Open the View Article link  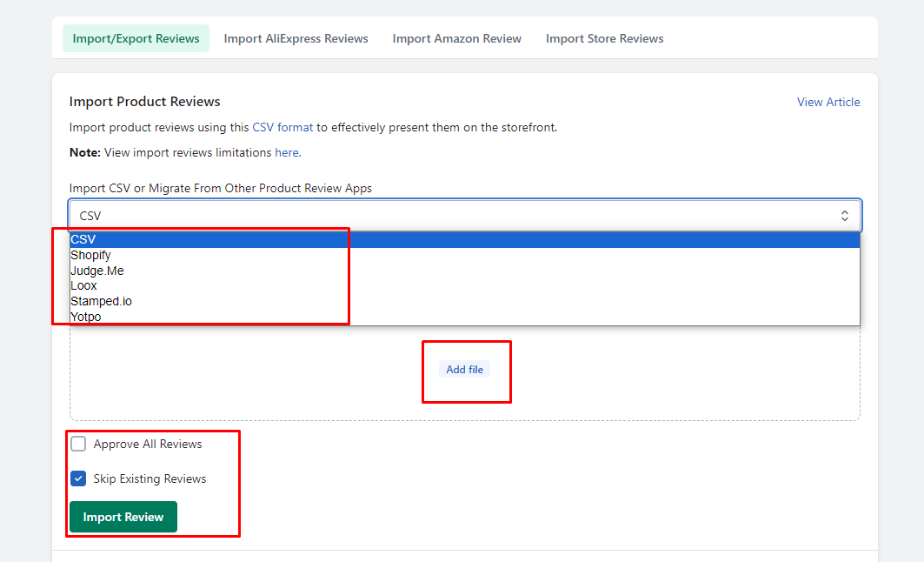tap(828, 102)
